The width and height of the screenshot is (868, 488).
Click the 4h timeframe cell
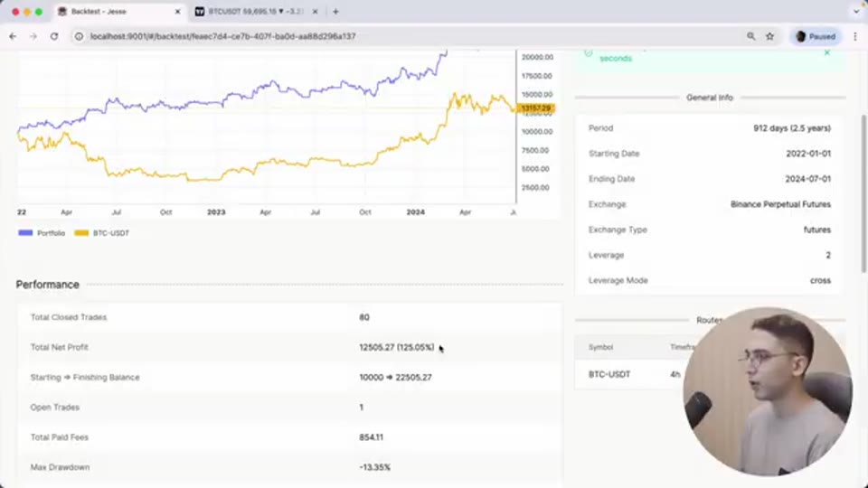click(x=675, y=374)
